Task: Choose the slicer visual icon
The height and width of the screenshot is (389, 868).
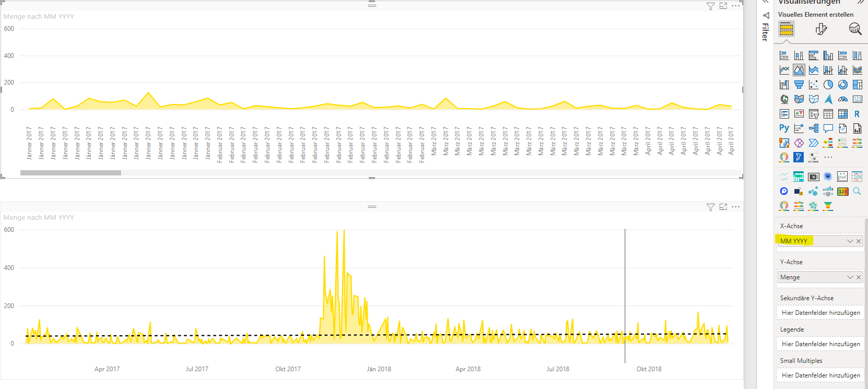Action: coord(814,114)
